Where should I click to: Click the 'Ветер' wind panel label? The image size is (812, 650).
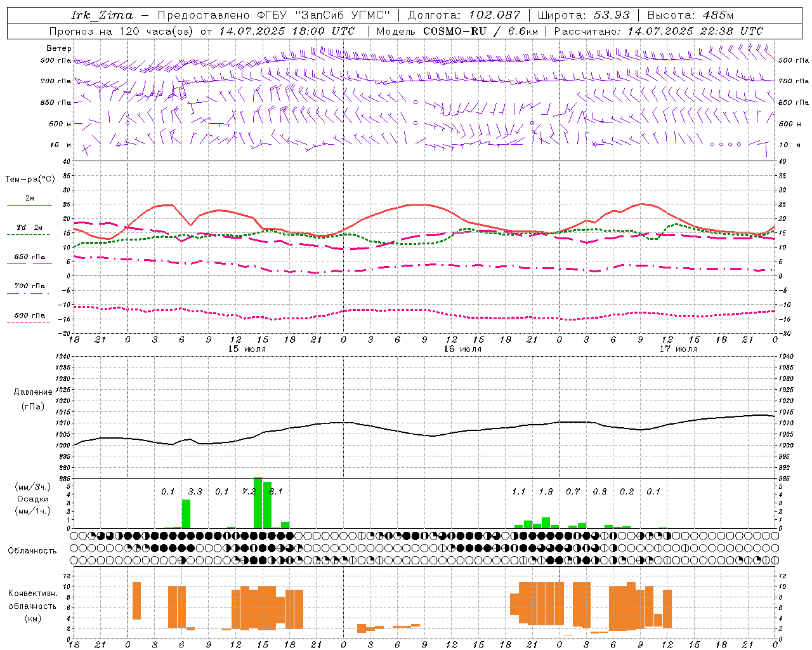(59, 48)
